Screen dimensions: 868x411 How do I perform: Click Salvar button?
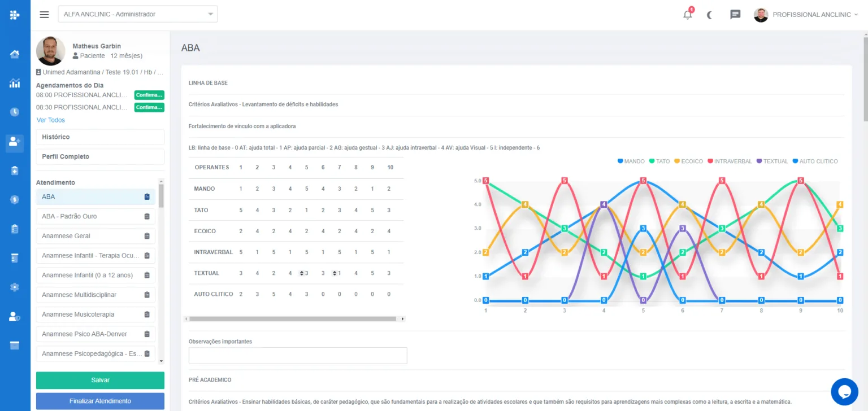(100, 381)
